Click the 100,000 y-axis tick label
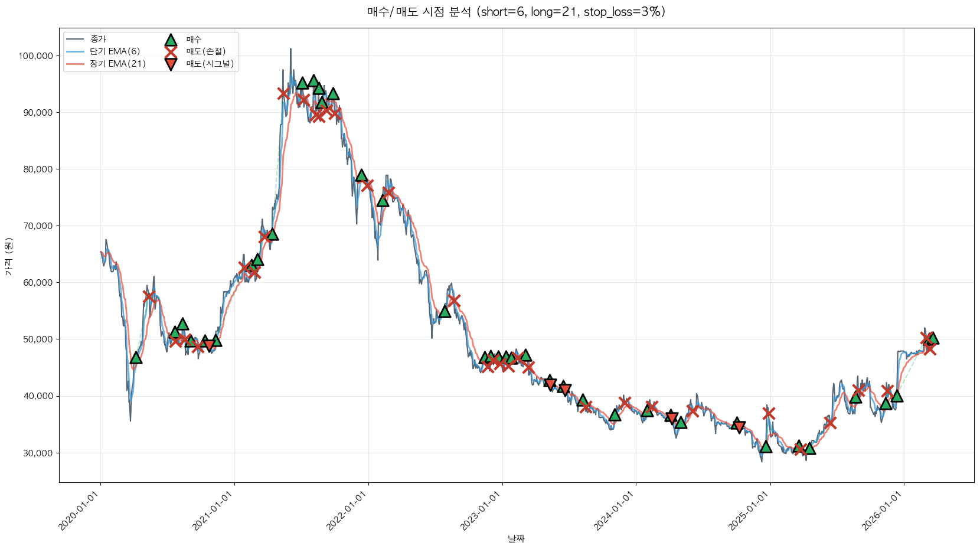The image size is (980, 549). [35, 56]
